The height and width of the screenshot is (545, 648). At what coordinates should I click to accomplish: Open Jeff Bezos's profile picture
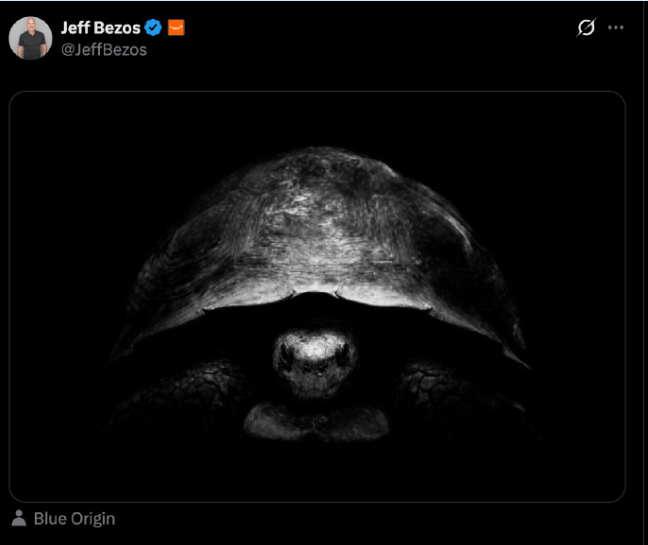[x=31, y=38]
